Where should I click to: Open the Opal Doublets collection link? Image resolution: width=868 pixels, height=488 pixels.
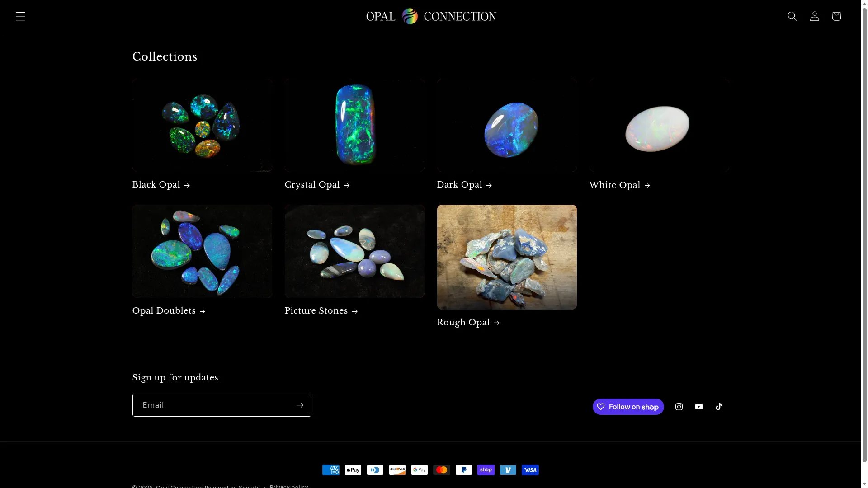coord(169,311)
